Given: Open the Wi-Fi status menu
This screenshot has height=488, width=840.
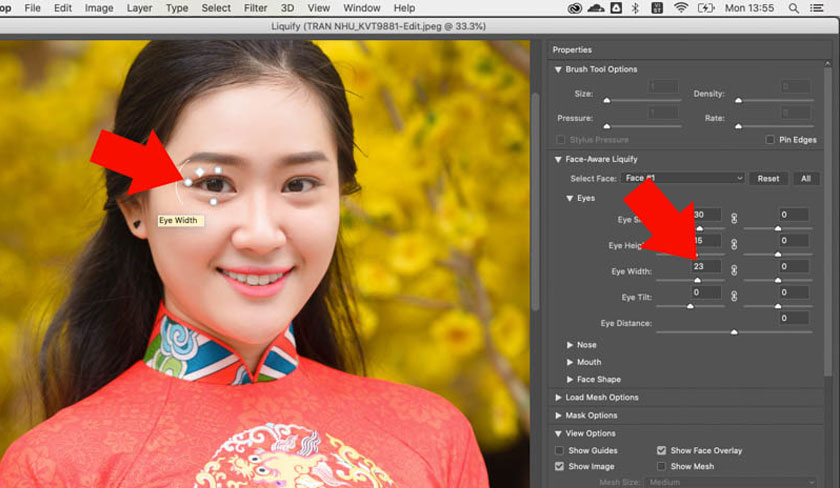Looking at the screenshot, I should 680,8.
